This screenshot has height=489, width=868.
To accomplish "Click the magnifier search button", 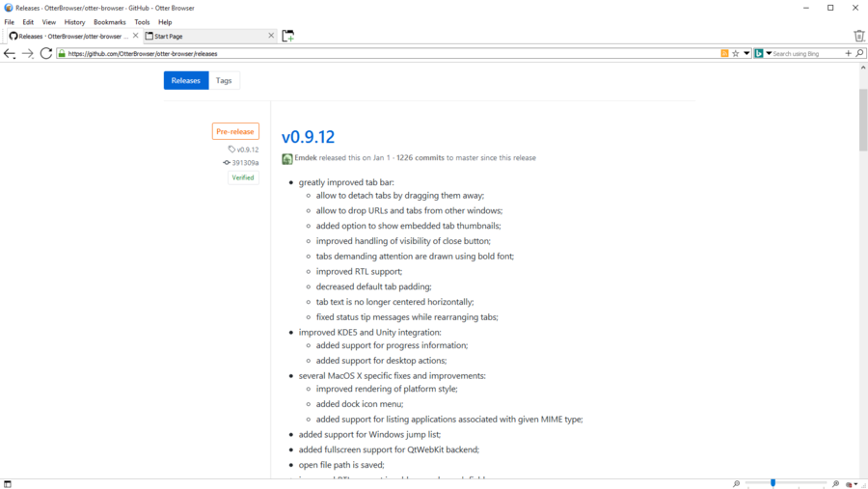I will 859,54.
